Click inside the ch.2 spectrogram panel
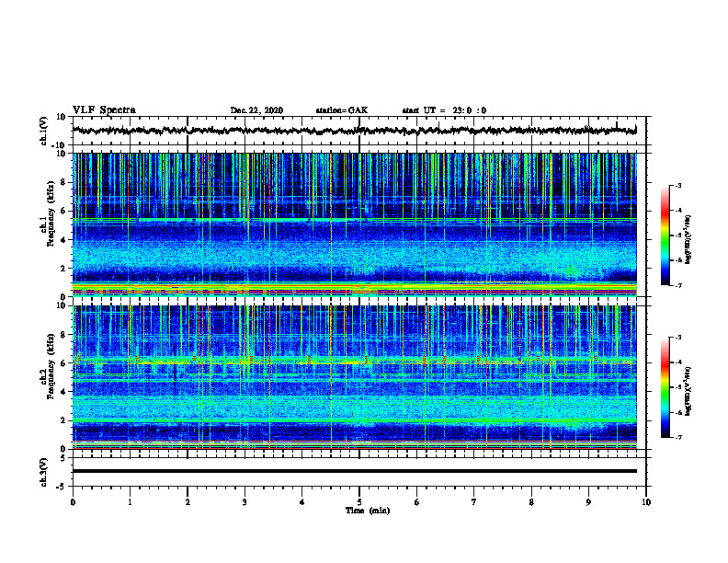This screenshot has width=728, height=563. point(355,377)
